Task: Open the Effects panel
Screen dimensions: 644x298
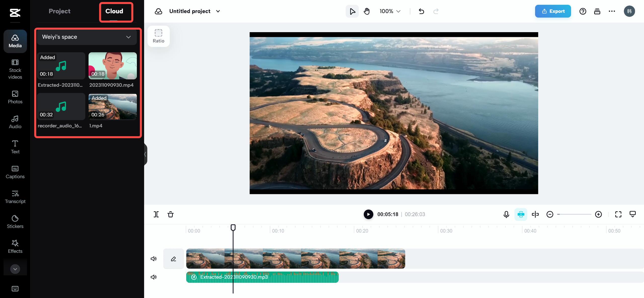Action: click(x=15, y=247)
